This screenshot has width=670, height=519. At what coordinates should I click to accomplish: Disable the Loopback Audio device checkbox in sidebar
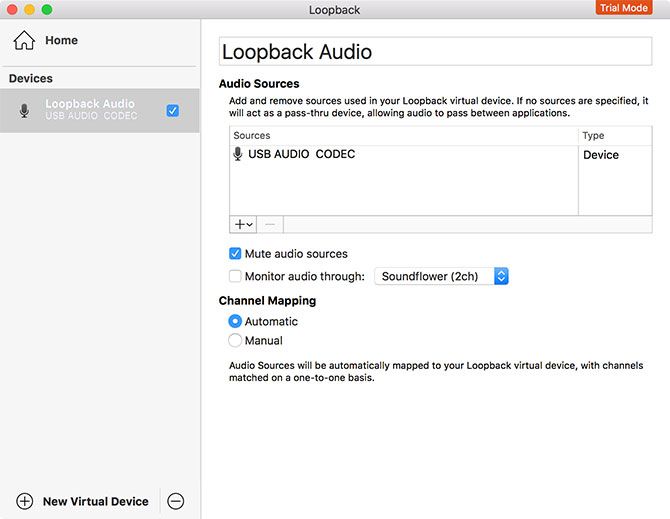pyautogui.click(x=173, y=111)
